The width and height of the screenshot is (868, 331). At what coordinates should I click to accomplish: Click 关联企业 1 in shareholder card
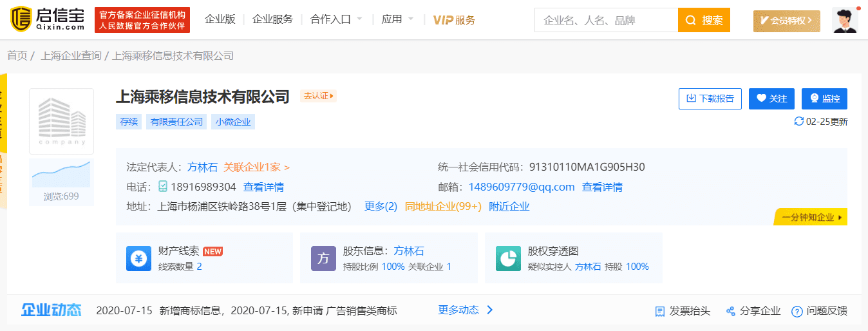click(x=429, y=267)
